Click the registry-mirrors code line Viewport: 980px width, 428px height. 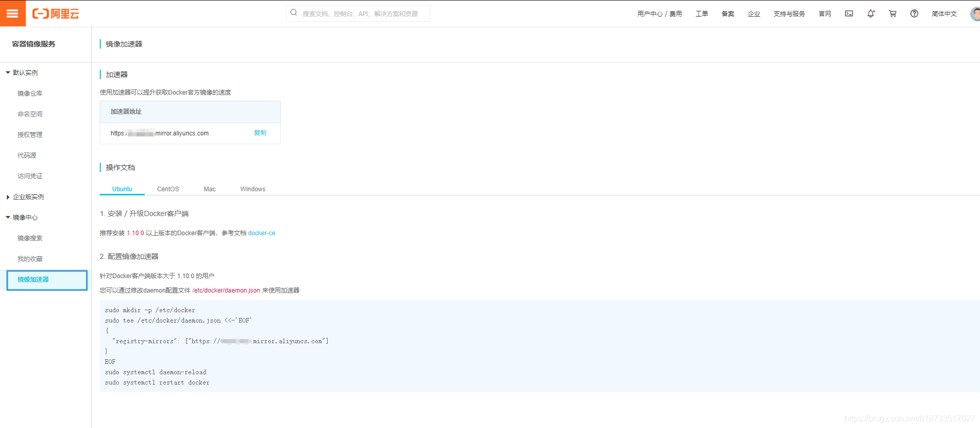[x=220, y=341]
